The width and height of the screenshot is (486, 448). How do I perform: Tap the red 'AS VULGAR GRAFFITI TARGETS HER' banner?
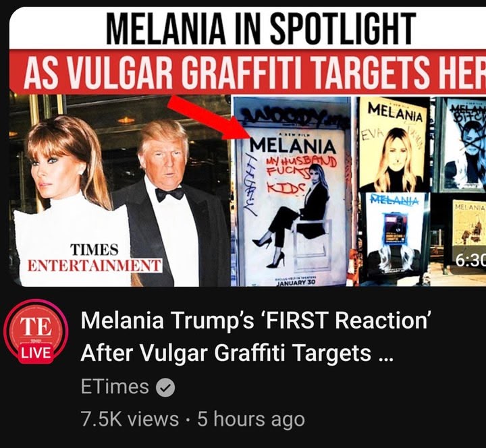248,72
